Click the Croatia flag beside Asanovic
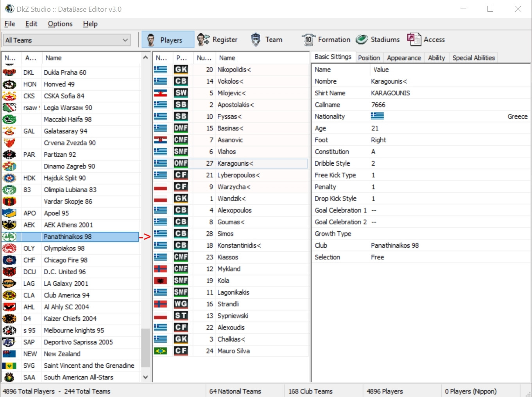The width and height of the screenshot is (532, 397). pos(161,140)
